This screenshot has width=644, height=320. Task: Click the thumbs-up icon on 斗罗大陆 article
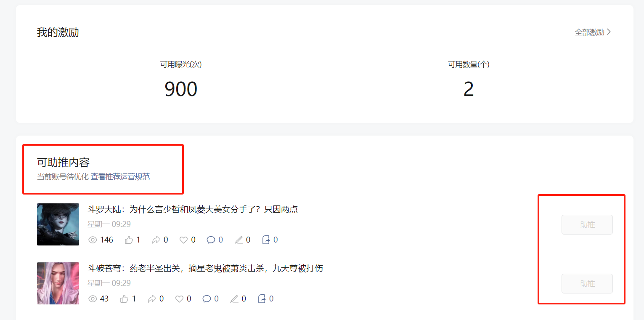coord(129,240)
